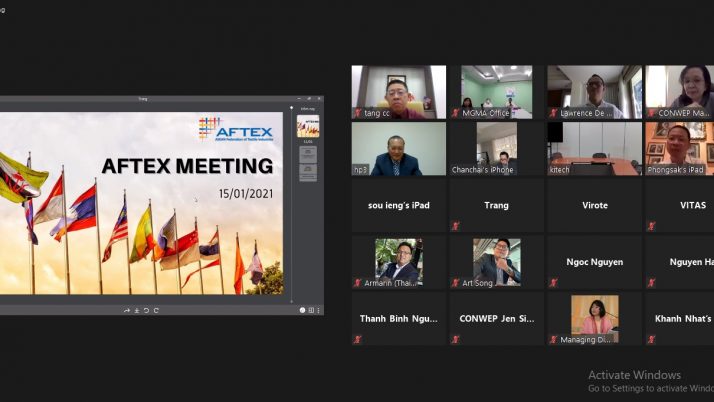Click the AFTEX logo on the slide
The image size is (714, 402).
pos(236,129)
